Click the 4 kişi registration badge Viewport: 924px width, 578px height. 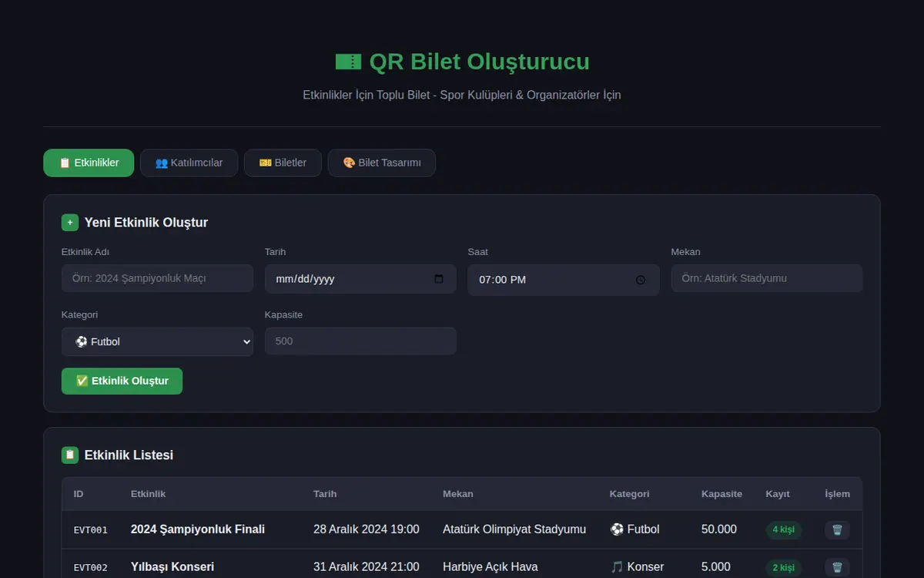(783, 529)
